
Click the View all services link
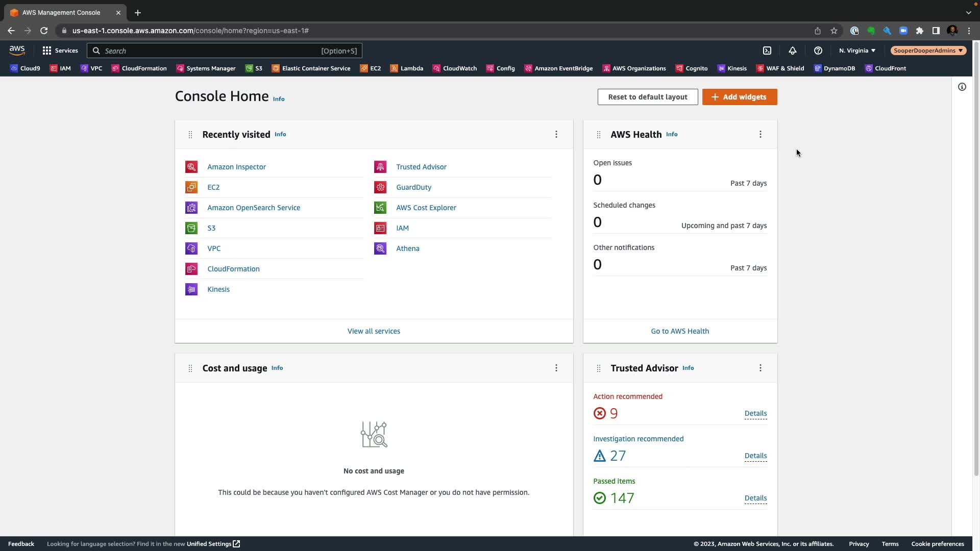374,331
